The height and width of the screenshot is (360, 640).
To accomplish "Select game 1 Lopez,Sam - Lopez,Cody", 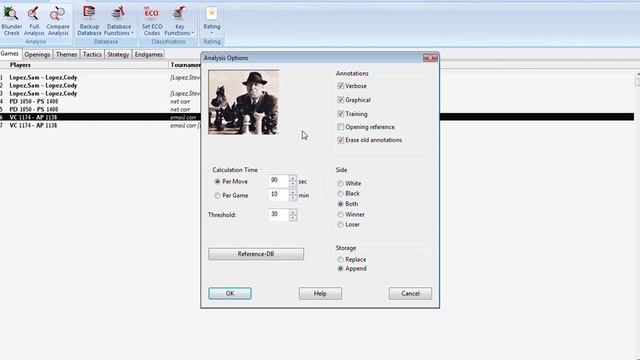I will [x=43, y=78].
